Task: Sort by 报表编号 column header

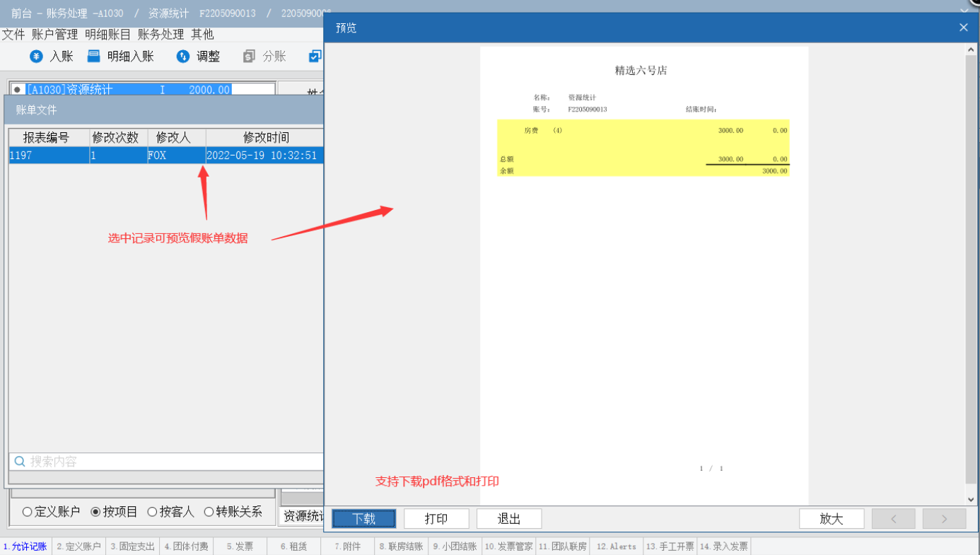Action: tap(47, 137)
